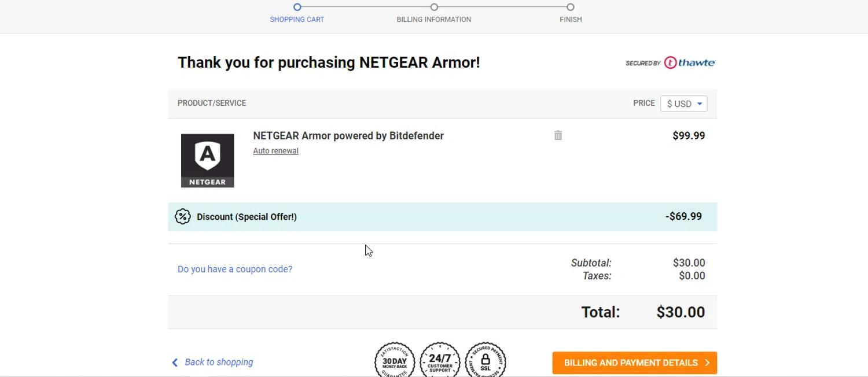Viewport: 868px width, 377px height.
Task: Click the NETGEAR Armor shield product image
Action: [208, 161]
